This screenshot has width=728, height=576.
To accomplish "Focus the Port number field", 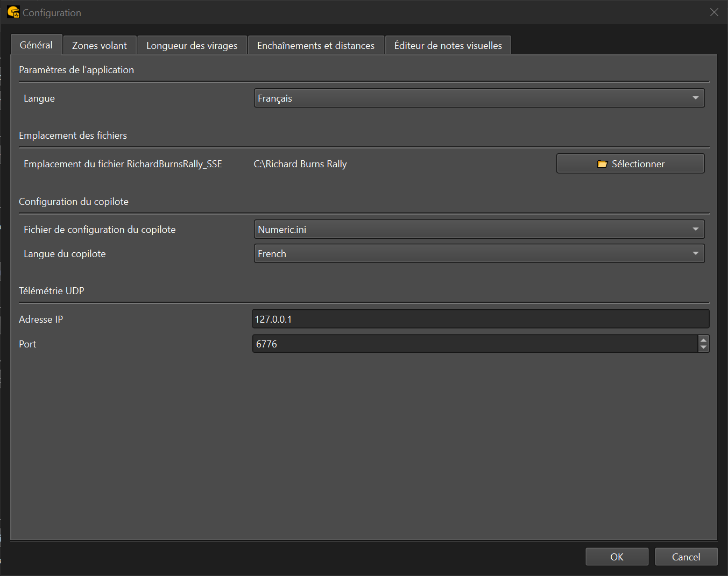I will (473, 344).
